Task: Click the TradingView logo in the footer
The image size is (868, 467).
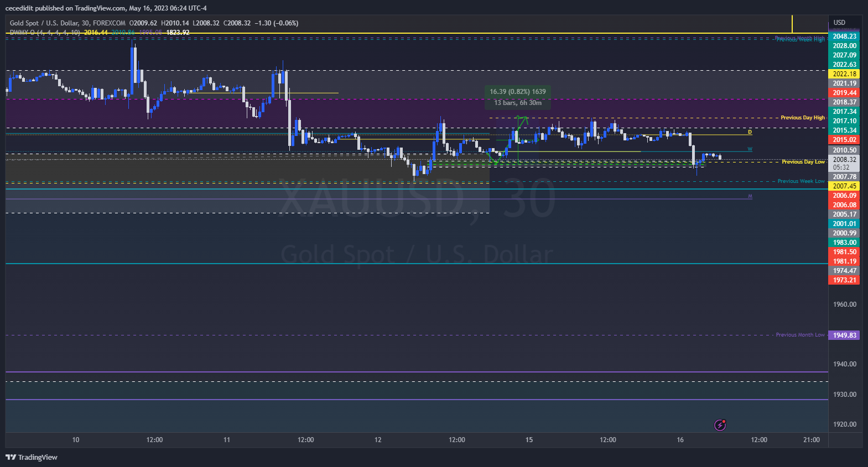Action: click(32, 457)
